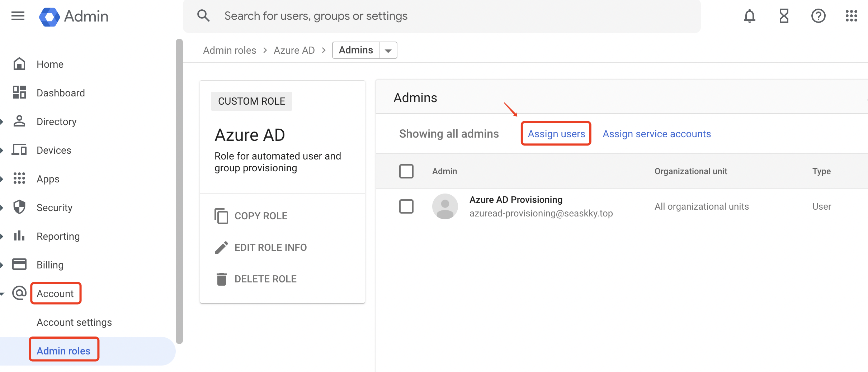Check the select-all admins checkbox
Screen dimensions: 868x372
[x=406, y=171]
